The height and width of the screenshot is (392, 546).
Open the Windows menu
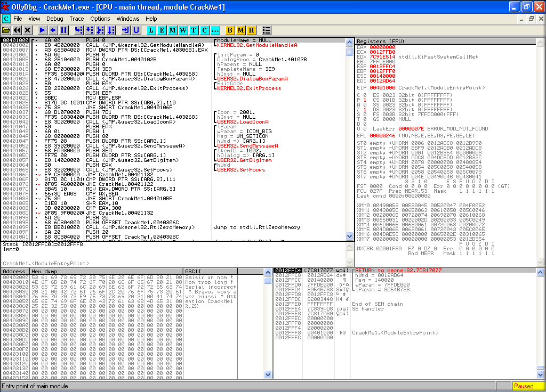[x=128, y=19]
